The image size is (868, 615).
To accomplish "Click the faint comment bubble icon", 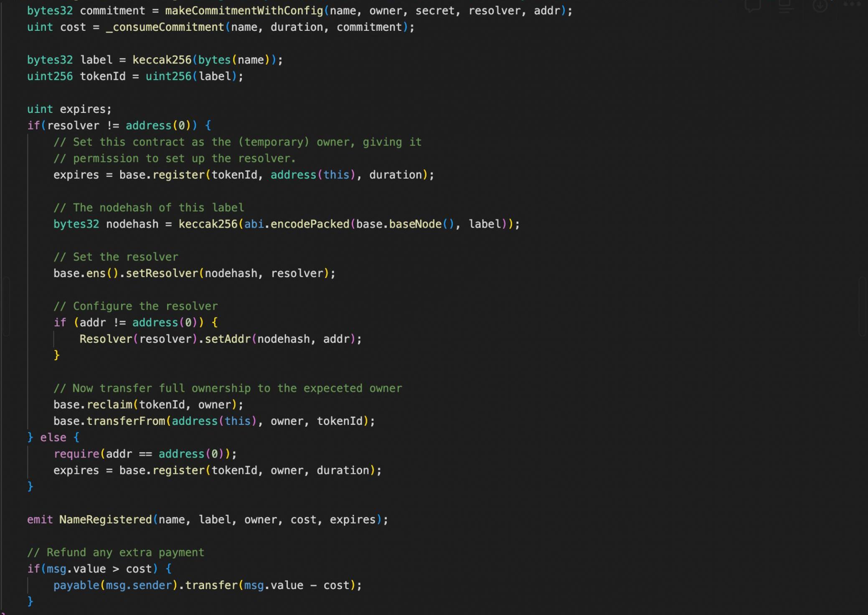I will 752,5.
